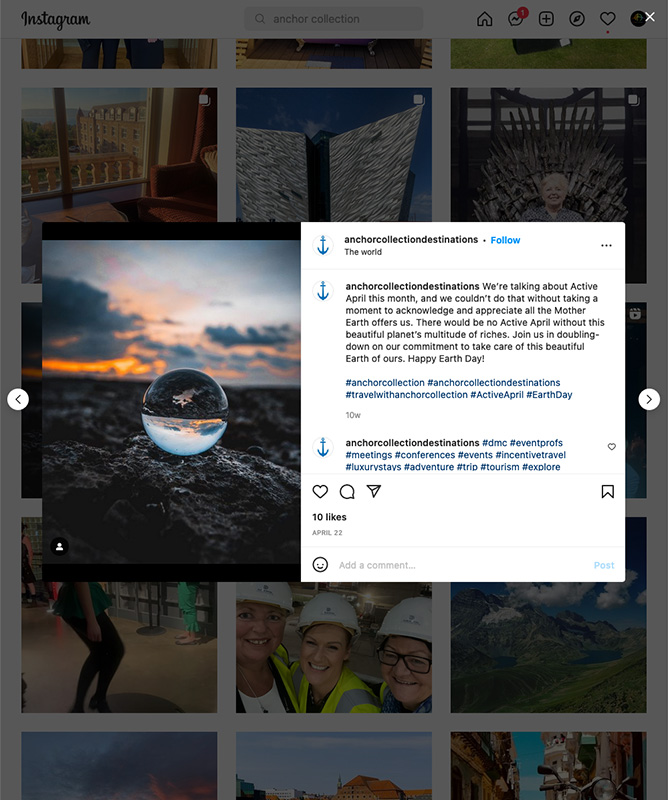Screen dimensions: 668x800
Task: Close the post overlay with X
Action: tap(650, 17)
